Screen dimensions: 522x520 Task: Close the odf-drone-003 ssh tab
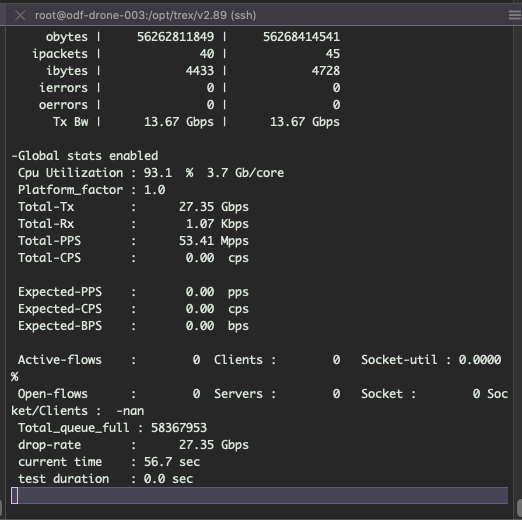point(20,15)
